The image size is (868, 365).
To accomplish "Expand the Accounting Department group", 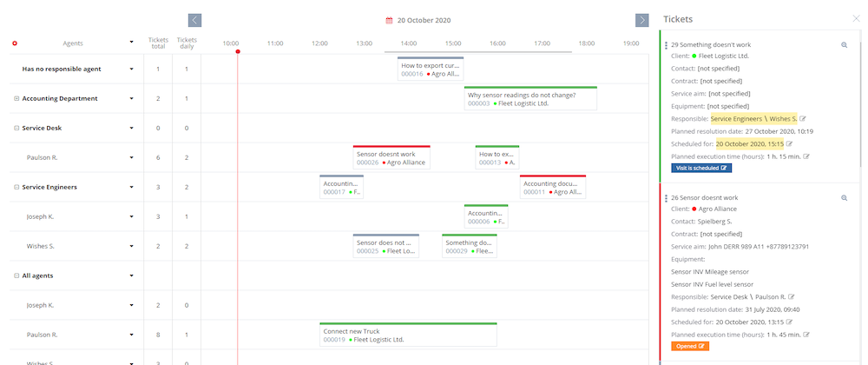I will point(16,98).
